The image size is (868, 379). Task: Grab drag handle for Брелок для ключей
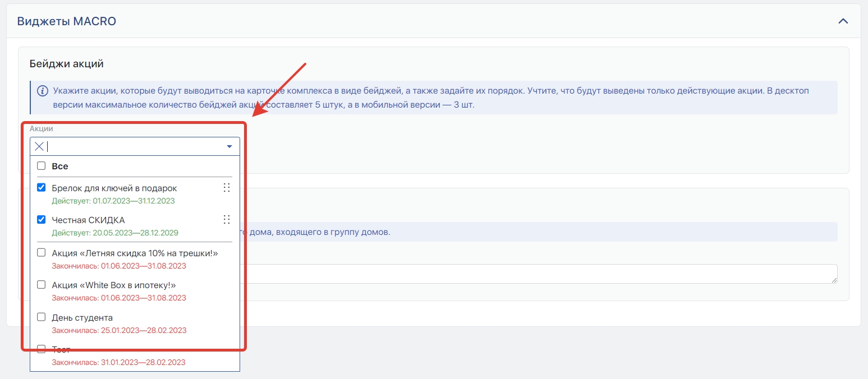point(227,188)
